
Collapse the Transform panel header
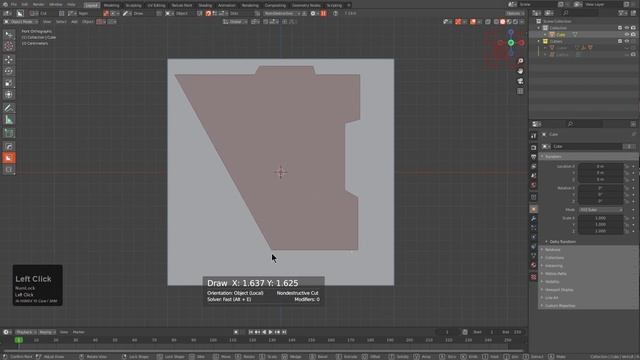588,157
